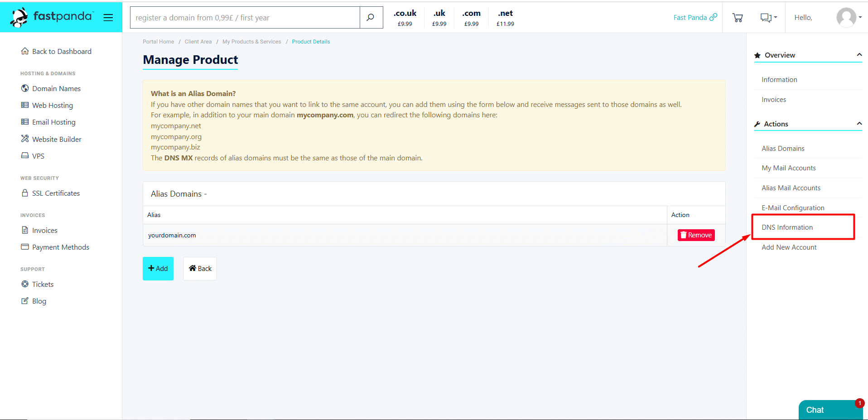Image resolution: width=868 pixels, height=420 pixels.
Task: Click the Website Builder tools icon
Action: pyautogui.click(x=25, y=139)
